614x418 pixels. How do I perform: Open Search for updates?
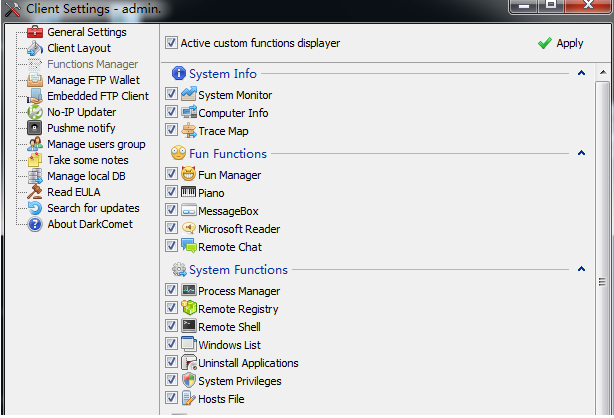[93, 208]
